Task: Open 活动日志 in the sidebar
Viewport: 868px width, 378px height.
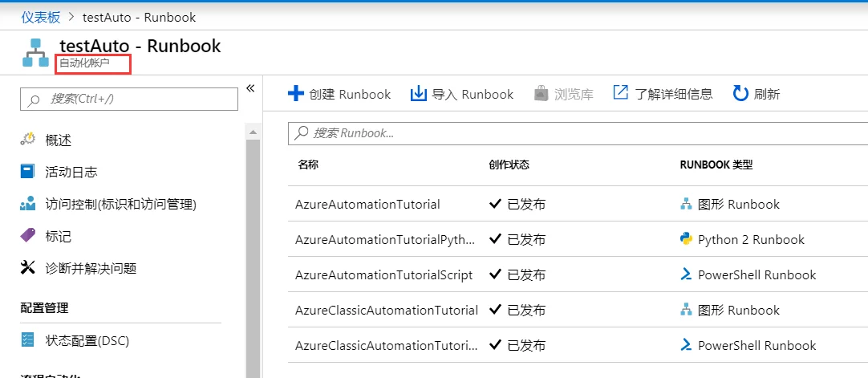Action: pos(71,172)
